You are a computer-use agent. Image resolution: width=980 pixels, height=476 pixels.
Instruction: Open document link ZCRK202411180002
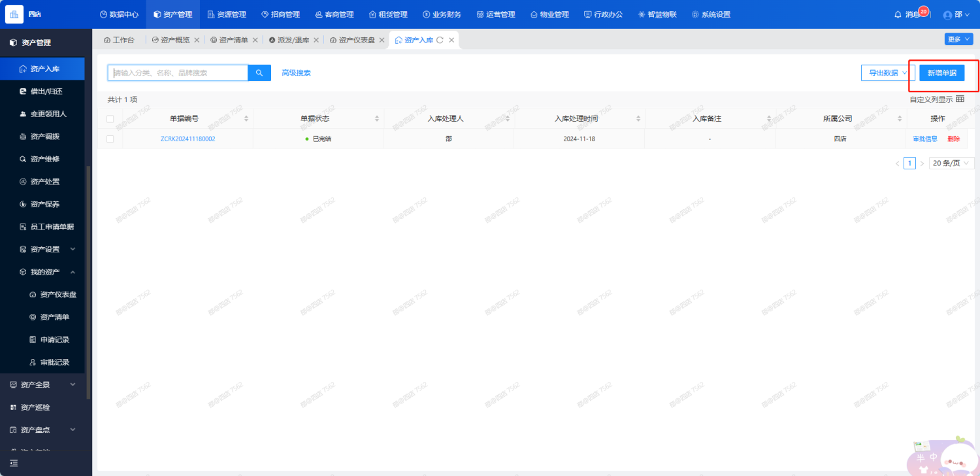[188, 139]
